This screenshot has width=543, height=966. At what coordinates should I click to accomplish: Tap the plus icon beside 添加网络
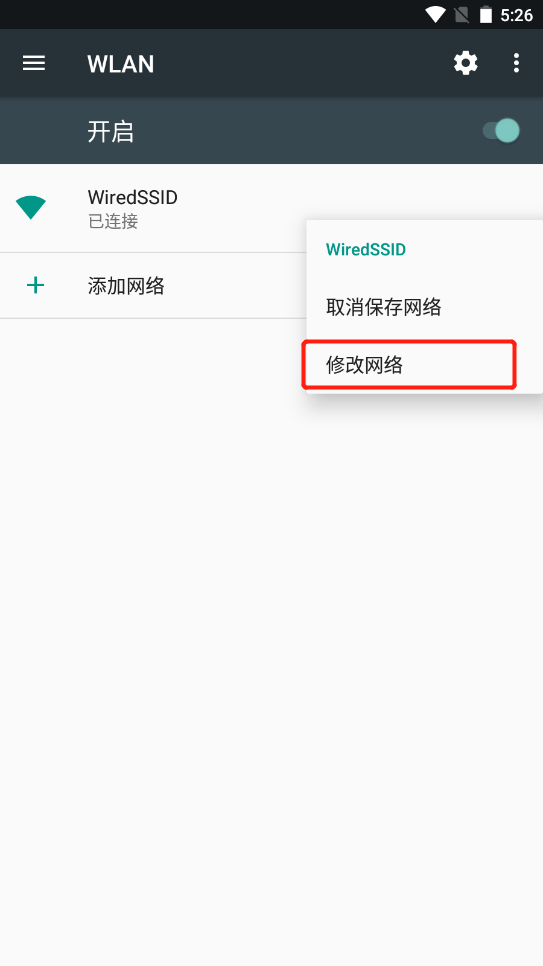click(x=36, y=285)
